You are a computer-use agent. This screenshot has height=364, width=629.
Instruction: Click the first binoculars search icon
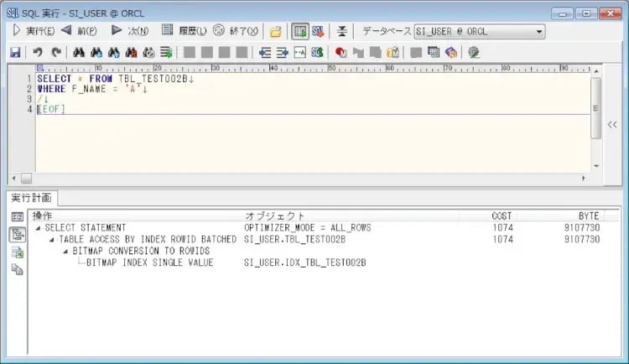coord(78,52)
